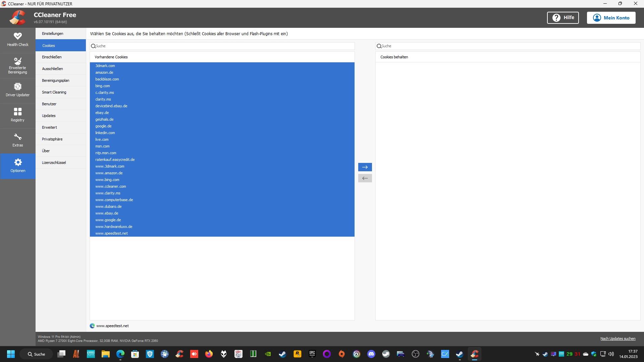Focus search field above Cookies behalten

(508, 46)
